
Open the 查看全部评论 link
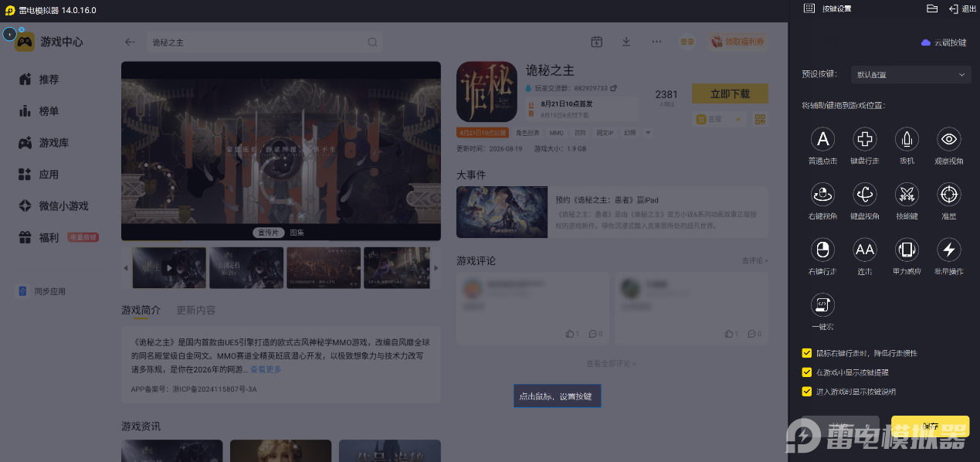tap(611, 363)
